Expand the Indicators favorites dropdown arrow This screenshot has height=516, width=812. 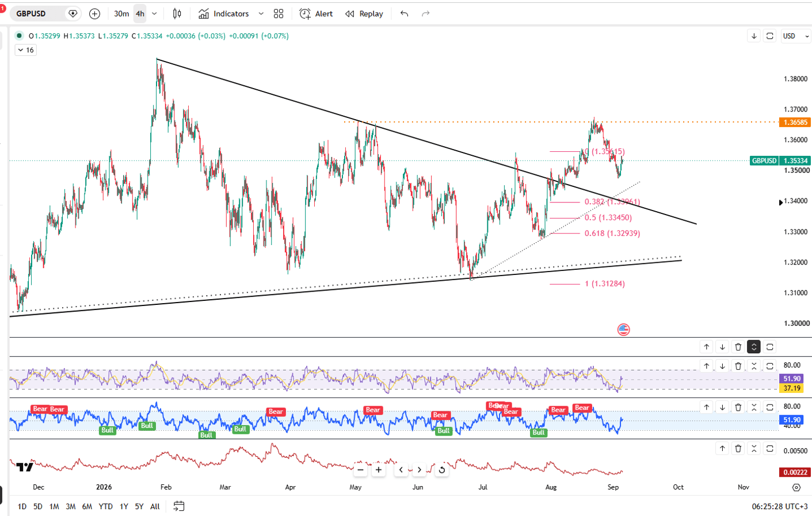tap(261, 14)
